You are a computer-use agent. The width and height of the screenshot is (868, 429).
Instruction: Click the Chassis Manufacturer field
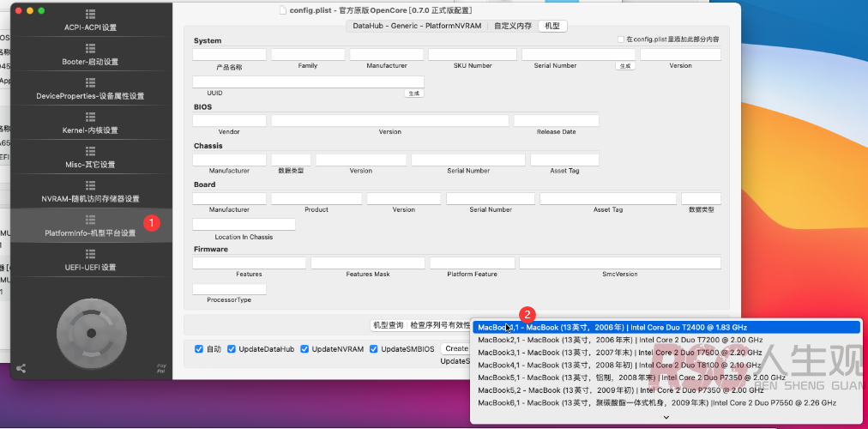point(229,160)
